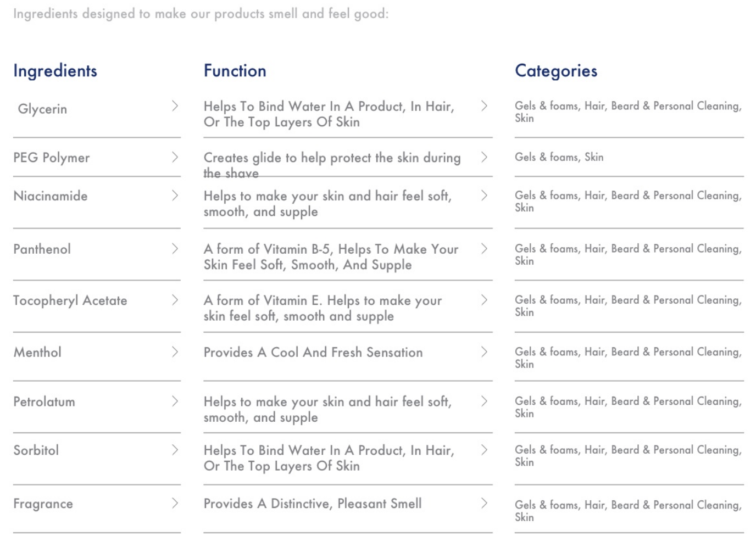Open the PEG Polymer chevron arrow
The image size is (756, 547).
[175, 157]
